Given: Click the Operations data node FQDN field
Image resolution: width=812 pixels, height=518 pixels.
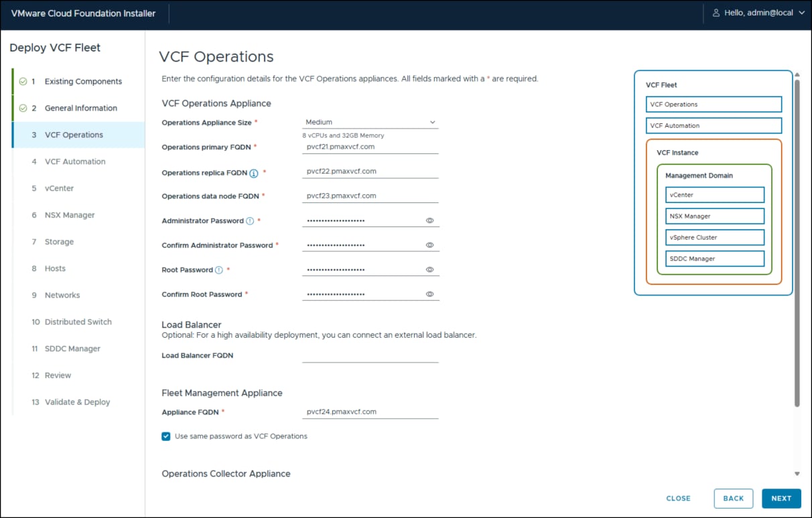Looking at the screenshot, I should pos(370,196).
